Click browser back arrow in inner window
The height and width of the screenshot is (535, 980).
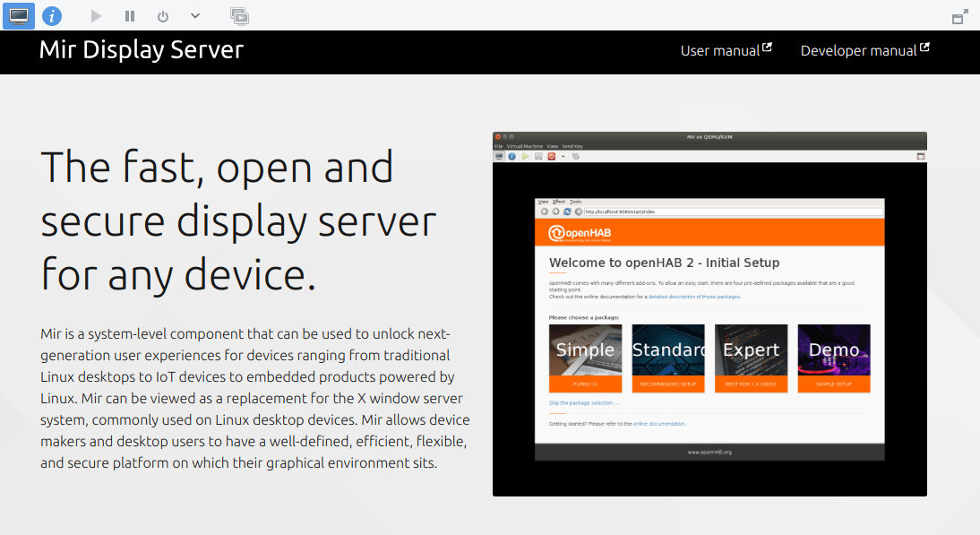(545, 211)
